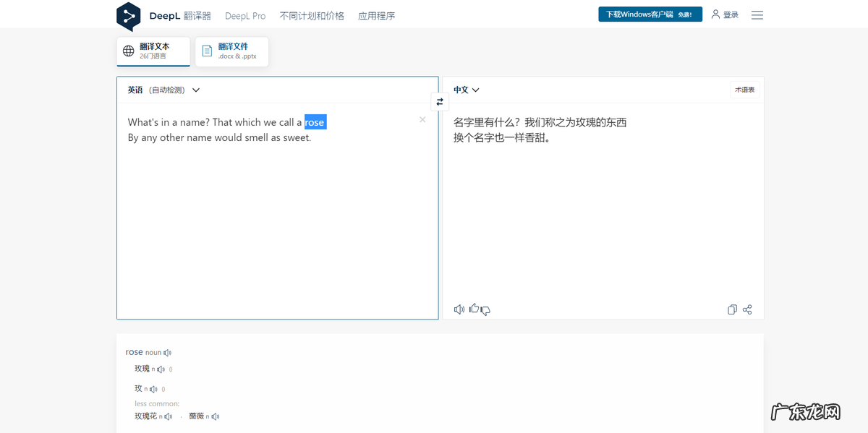Play audio of the translated Chinese text
Screen dimensions: 868x433
pyautogui.click(x=459, y=309)
